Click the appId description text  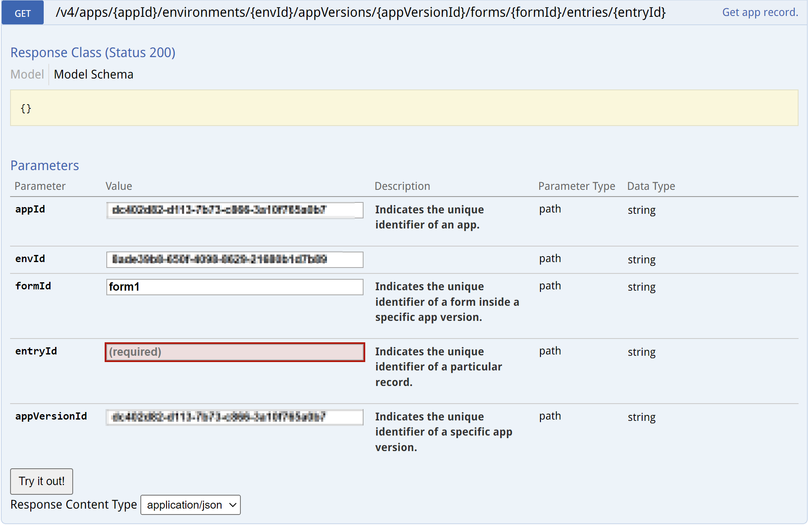click(429, 217)
